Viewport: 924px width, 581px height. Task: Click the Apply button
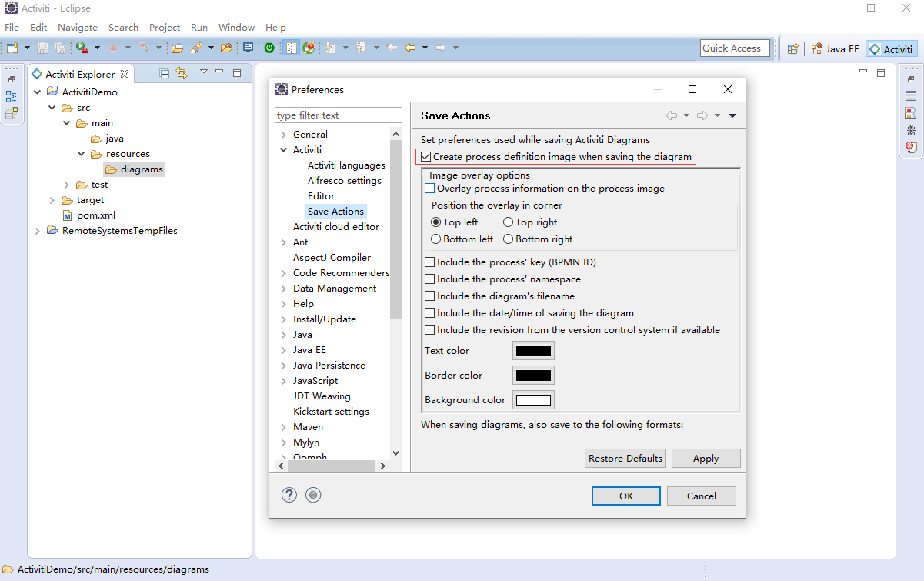706,458
